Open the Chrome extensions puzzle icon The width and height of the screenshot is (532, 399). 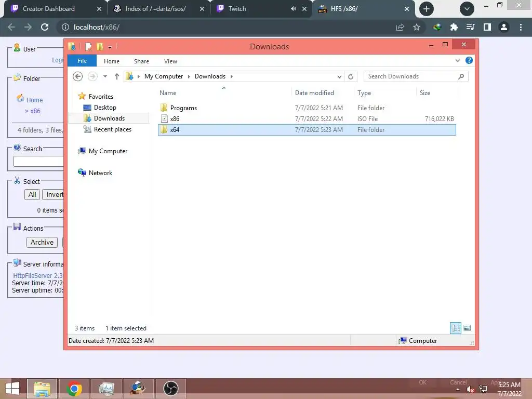(454, 27)
